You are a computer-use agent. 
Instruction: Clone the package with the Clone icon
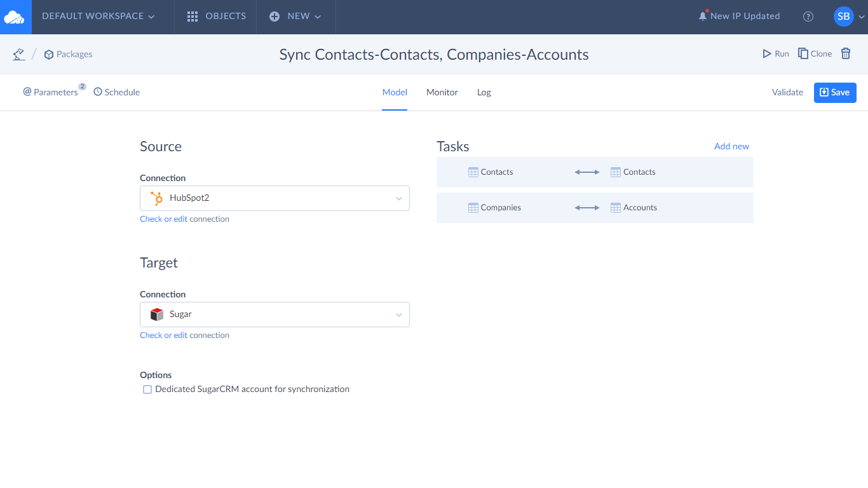tap(815, 54)
